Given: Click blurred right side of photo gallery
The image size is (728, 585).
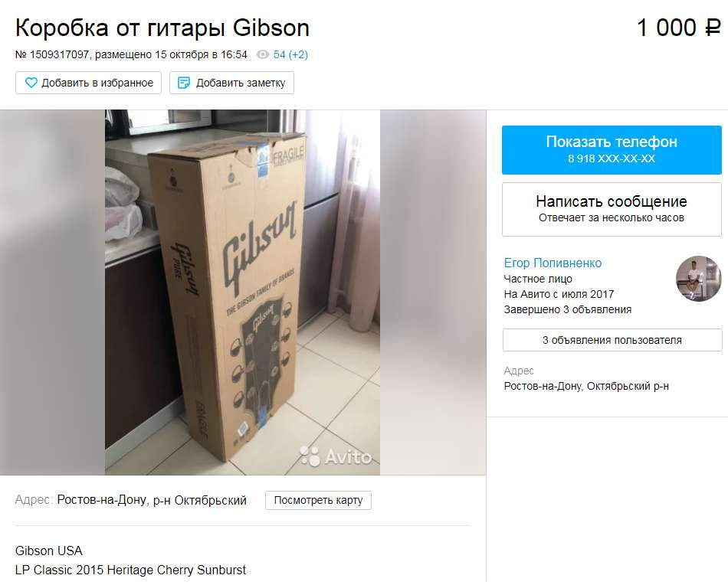Looking at the screenshot, I should coord(433,292).
